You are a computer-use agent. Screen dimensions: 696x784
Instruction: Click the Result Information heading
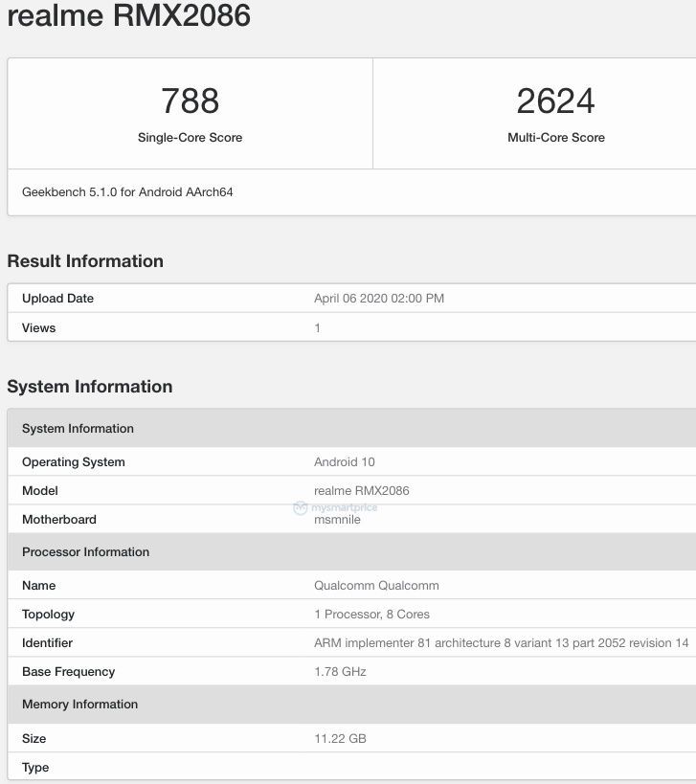click(x=85, y=261)
